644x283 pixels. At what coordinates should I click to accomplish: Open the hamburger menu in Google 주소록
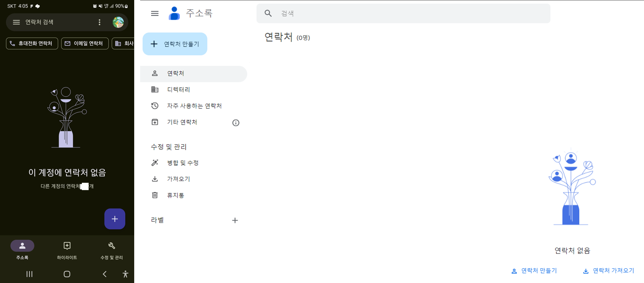155,13
